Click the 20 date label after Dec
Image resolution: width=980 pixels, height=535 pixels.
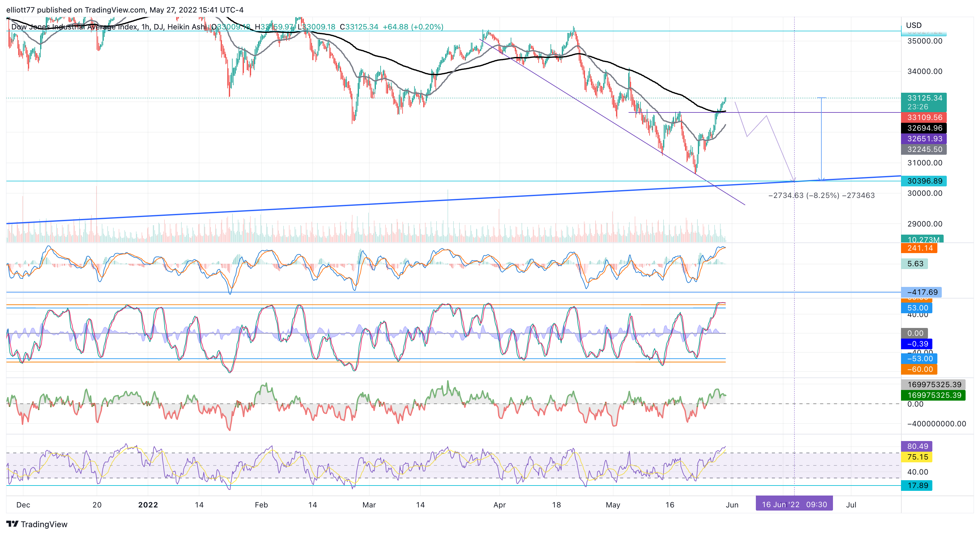pos(97,505)
